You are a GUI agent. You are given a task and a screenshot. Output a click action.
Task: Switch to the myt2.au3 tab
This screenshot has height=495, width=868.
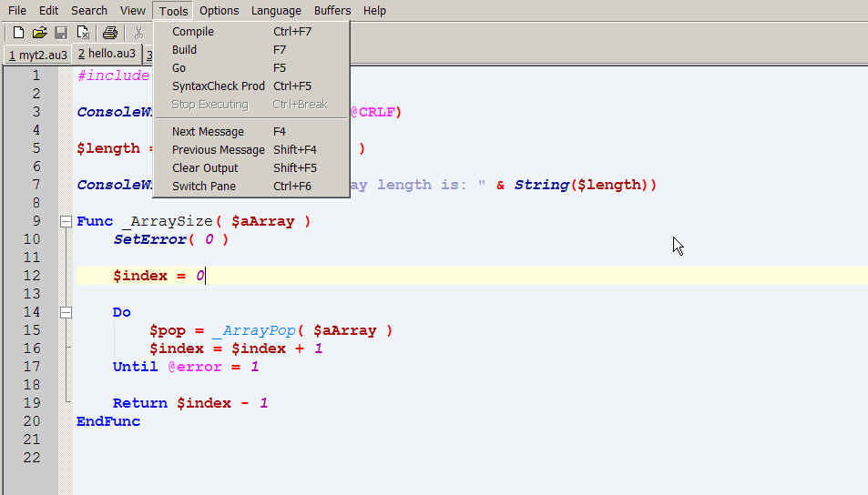tap(37, 56)
